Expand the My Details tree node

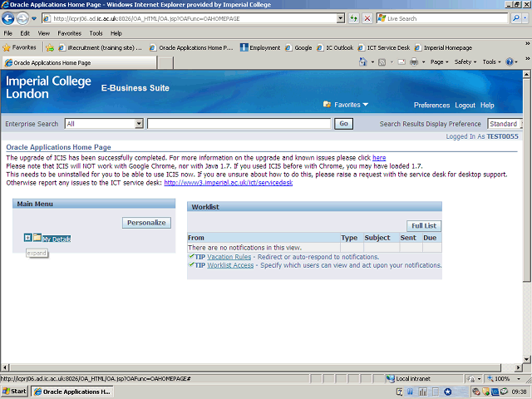pyautogui.click(x=27, y=238)
